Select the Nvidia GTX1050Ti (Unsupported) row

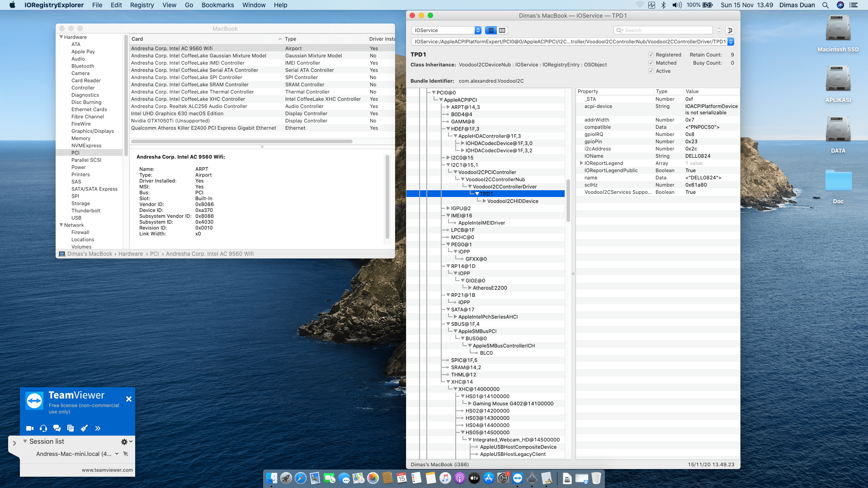(x=262, y=121)
